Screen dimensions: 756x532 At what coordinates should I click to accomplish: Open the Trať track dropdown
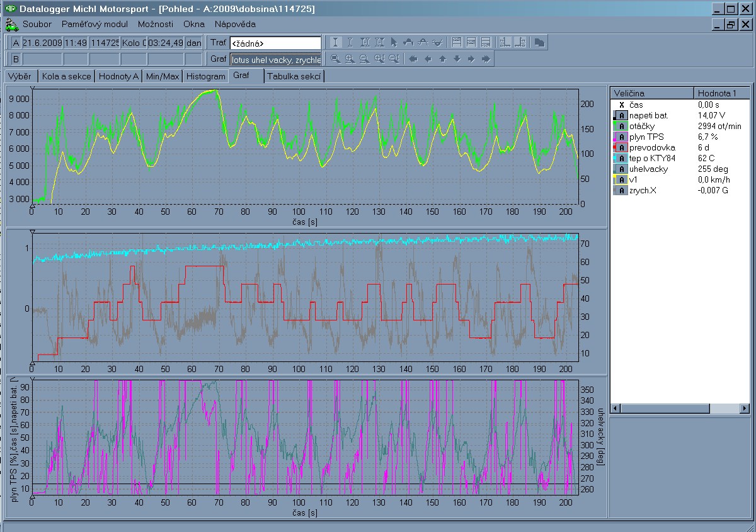point(275,43)
